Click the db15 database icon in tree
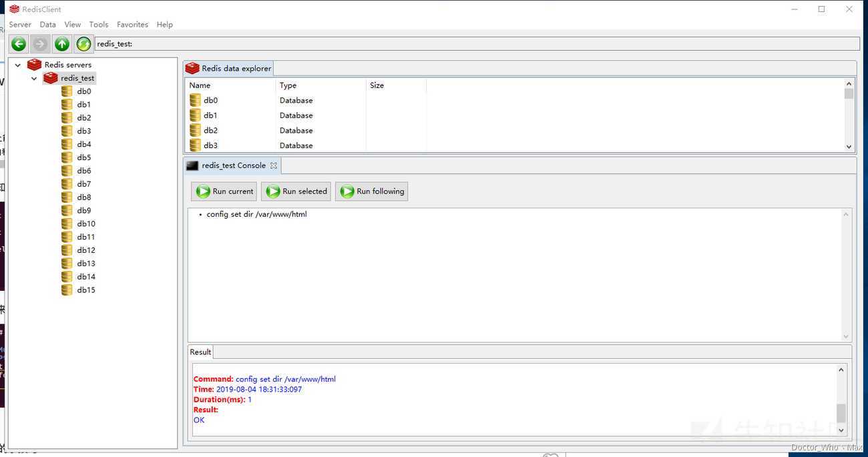868x457 pixels. [67, 290]
